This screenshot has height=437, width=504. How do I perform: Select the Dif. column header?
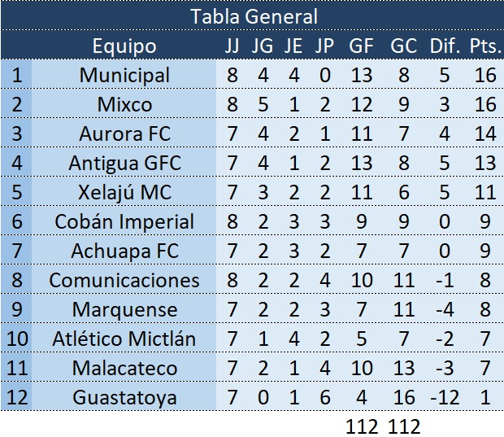445,46
